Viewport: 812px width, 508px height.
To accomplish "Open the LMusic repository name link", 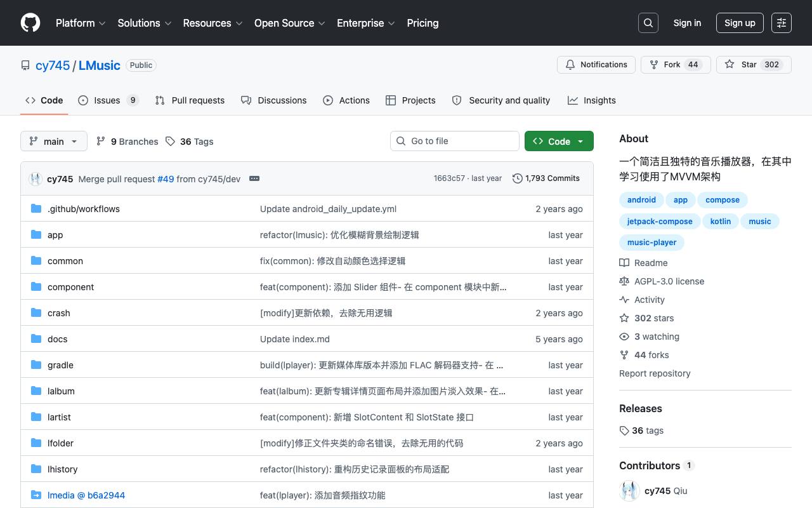I will pyautogui.click(x=100, y=65).
